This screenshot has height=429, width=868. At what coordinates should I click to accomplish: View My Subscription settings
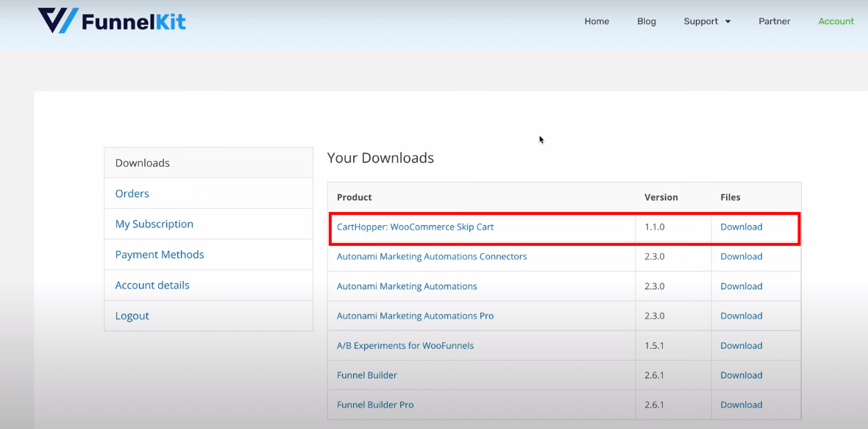(154, 224)
